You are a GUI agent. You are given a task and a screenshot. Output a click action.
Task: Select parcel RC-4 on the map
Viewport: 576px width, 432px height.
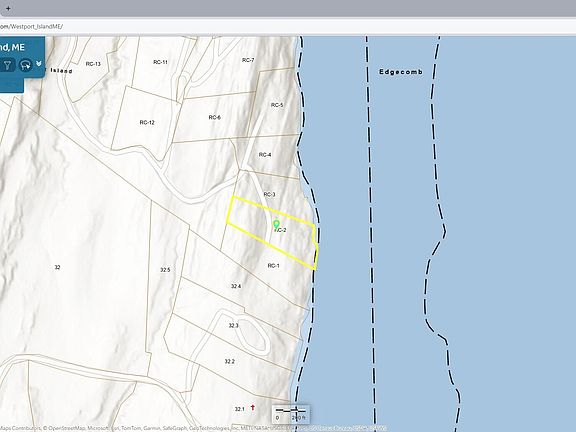click(265, 155)
